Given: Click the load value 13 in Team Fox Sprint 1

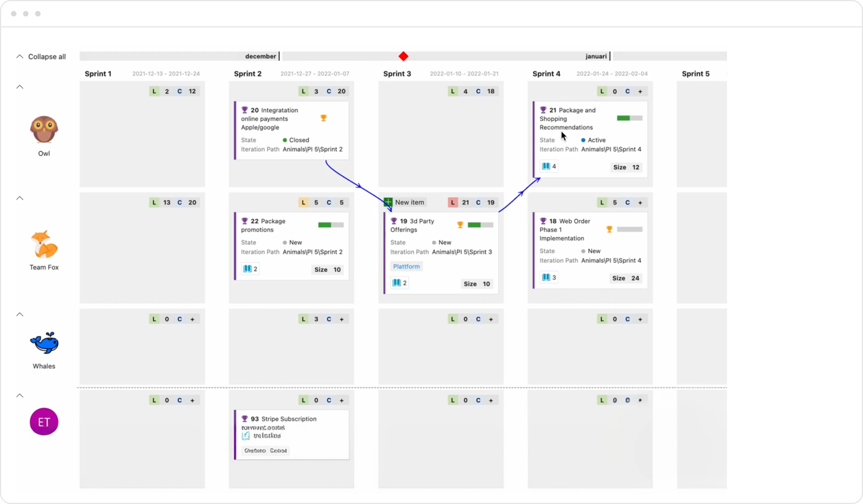Looking at the screenshot, I should click(167, 202).
